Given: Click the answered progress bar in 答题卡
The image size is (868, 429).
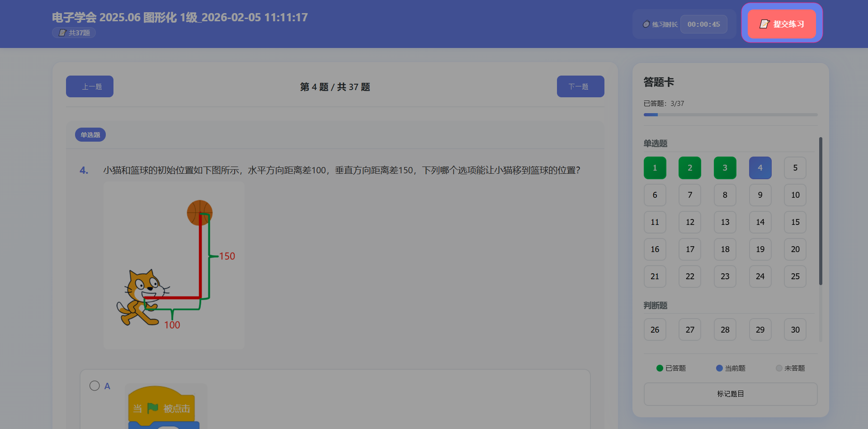Looking at the screenshot, I should (x=731, y=115).
